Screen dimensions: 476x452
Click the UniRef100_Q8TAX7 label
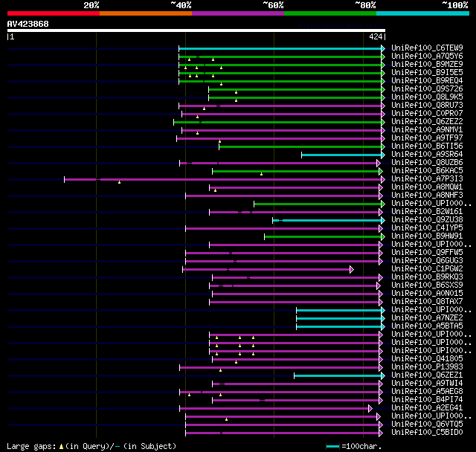click(427, 302)
